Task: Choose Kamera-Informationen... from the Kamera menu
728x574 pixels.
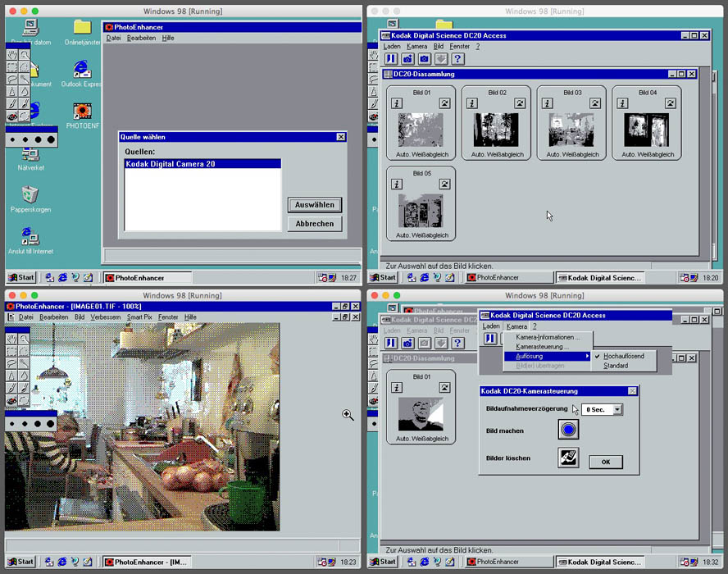Action: pos(548,337)
